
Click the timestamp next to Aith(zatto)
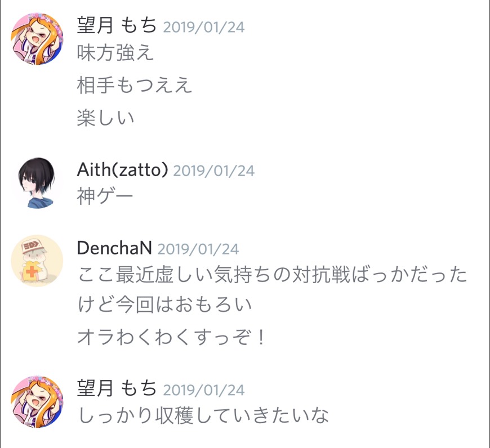[x=214, y=171]
